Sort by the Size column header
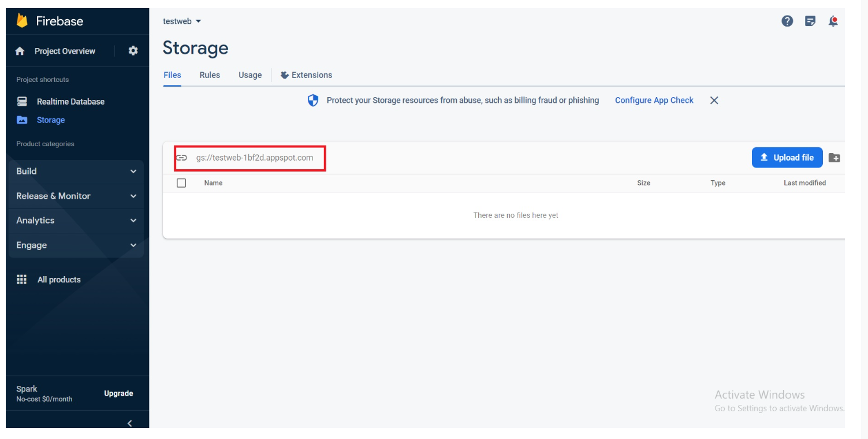The width and height of the screenshot is (868, 439). point(643,183)
